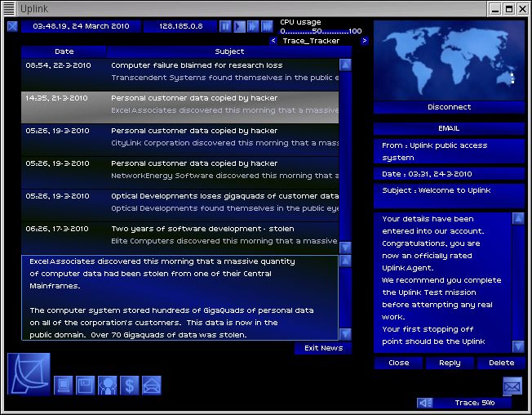Open the received email envelope at bottom right
This screenshot has height=415, width=532.
point(512,386)
